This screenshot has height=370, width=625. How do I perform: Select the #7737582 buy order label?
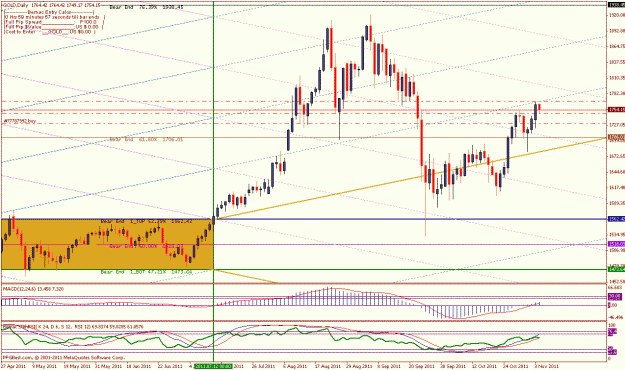19,121
